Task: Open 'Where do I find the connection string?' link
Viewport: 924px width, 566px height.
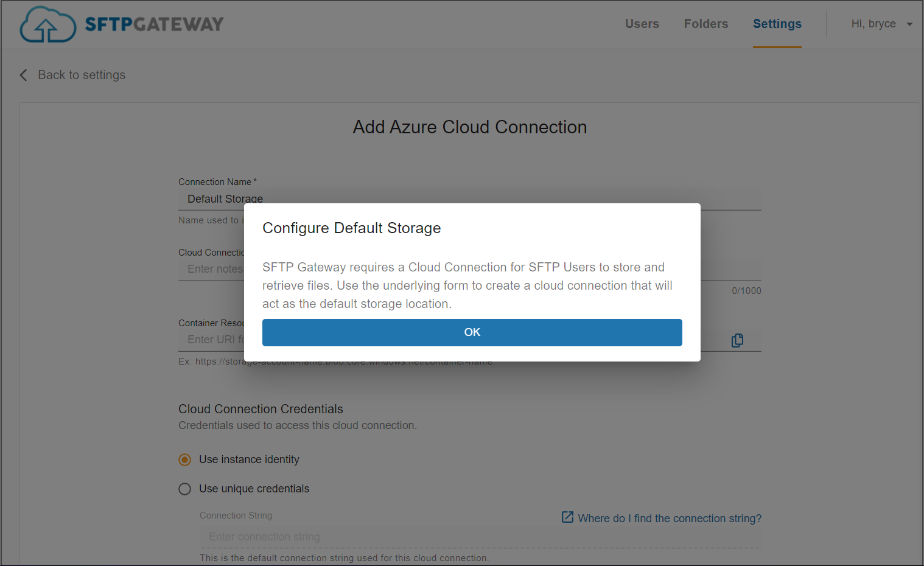Action: [x=670, y=519]
